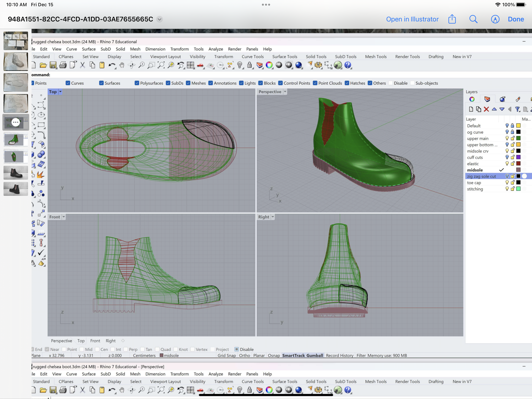Viewport: 532px width, 399px height.
Task: Tap the Done button
Action: point(516,19)
